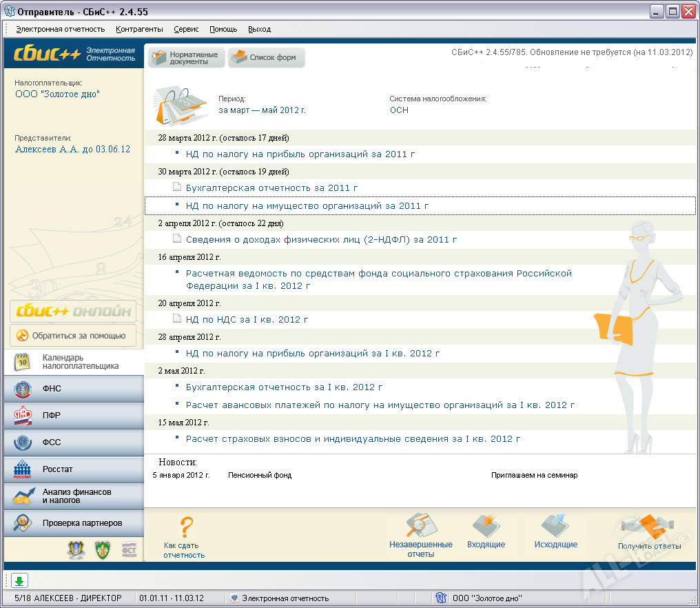Open Электронная отчетность menu
This screenshot has height=608, width=700.
pos(61,29)
